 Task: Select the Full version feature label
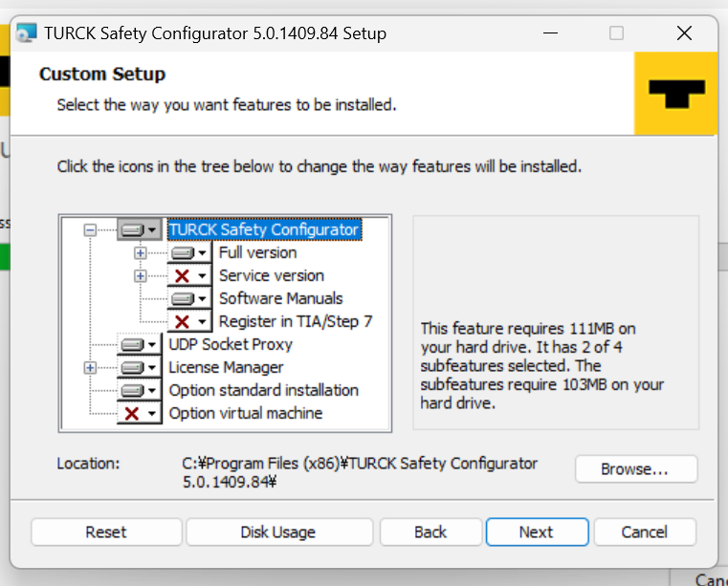[257, 253]
